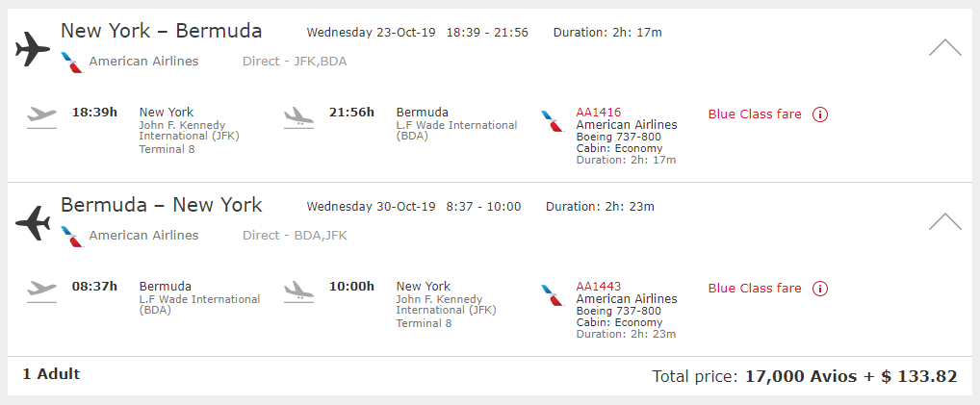Click the return Blue Class fare text
This screenshot has width=980, height=405.
(x=755, y=289)
